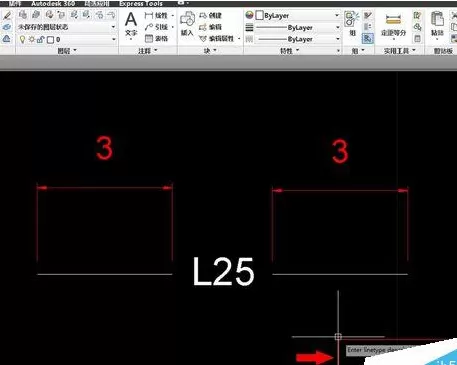
Task: Expand the Utilities (实用工具) panel title
Action: pyautogui.click(x=399, y=51)
